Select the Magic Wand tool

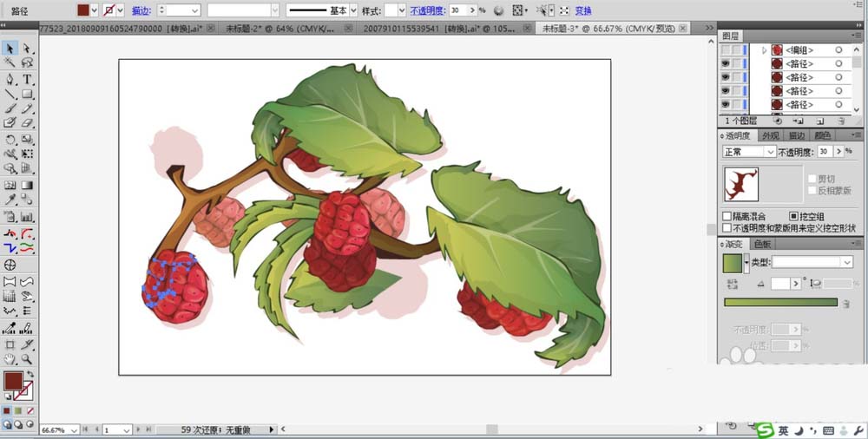[10, 62]
